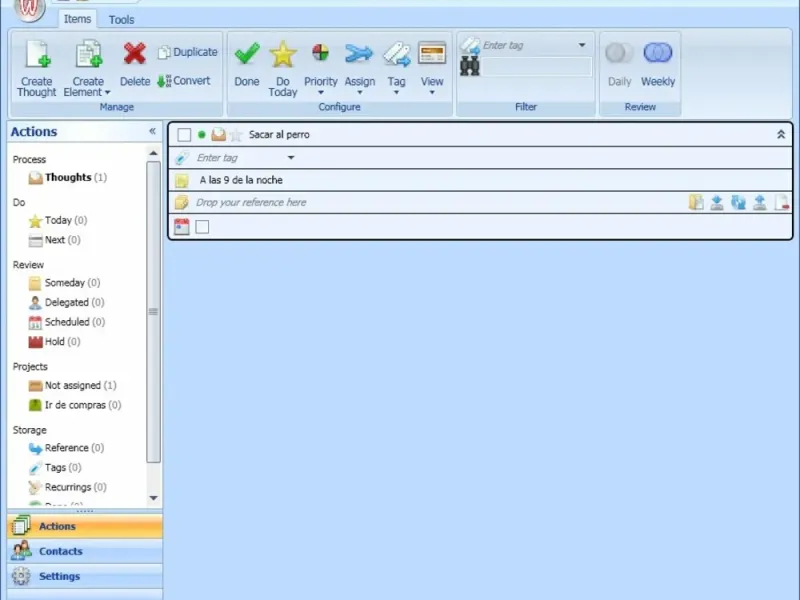800x600 pixels.
Task: Click the Tag ribbon icon
Action: (396, 54)
